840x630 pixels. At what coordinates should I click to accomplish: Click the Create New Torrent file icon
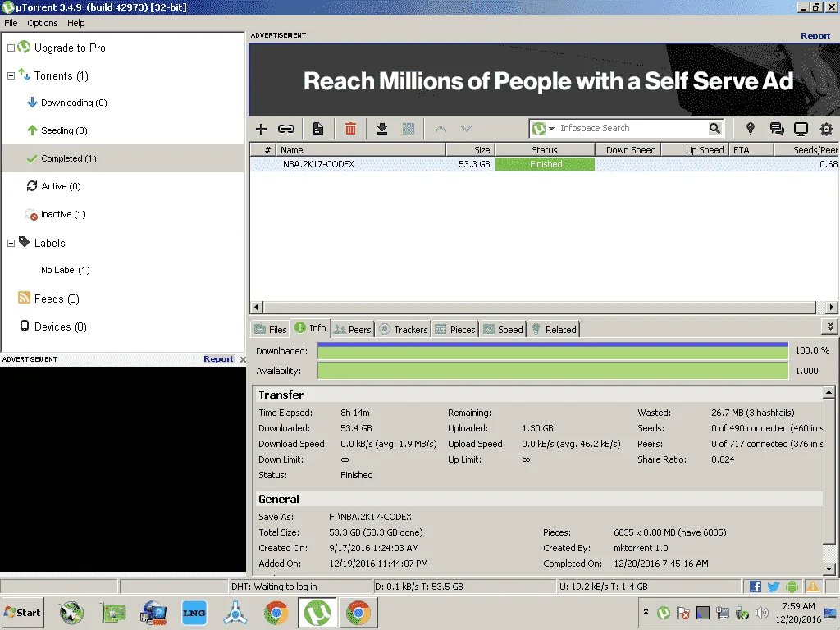pos(318,129)
